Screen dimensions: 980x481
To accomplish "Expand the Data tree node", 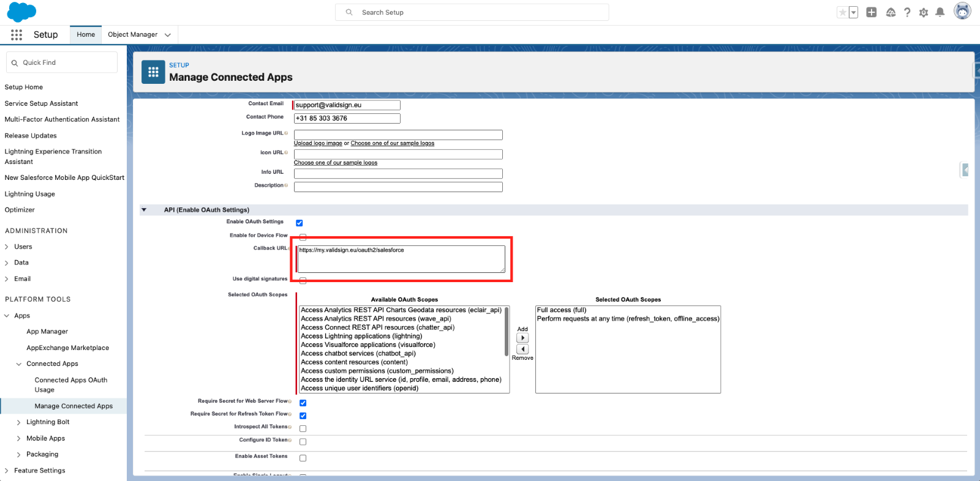I will (7, 263).
